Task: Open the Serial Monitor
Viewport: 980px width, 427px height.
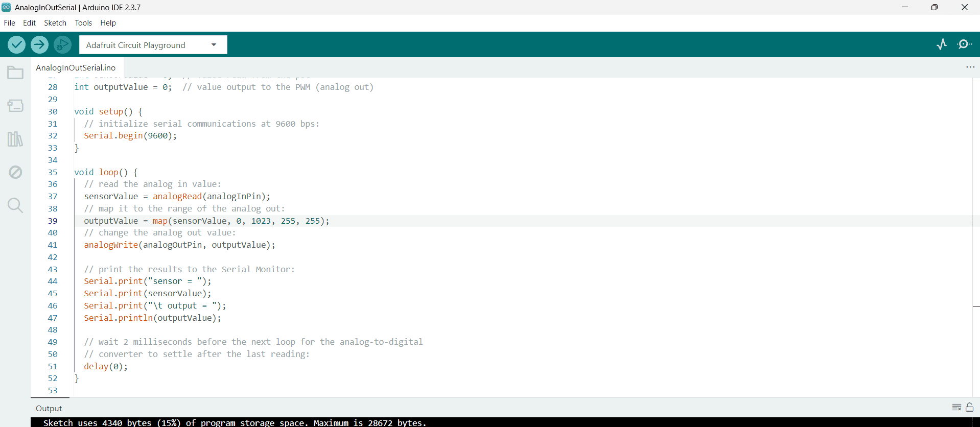Action: [x=964, y=44]
